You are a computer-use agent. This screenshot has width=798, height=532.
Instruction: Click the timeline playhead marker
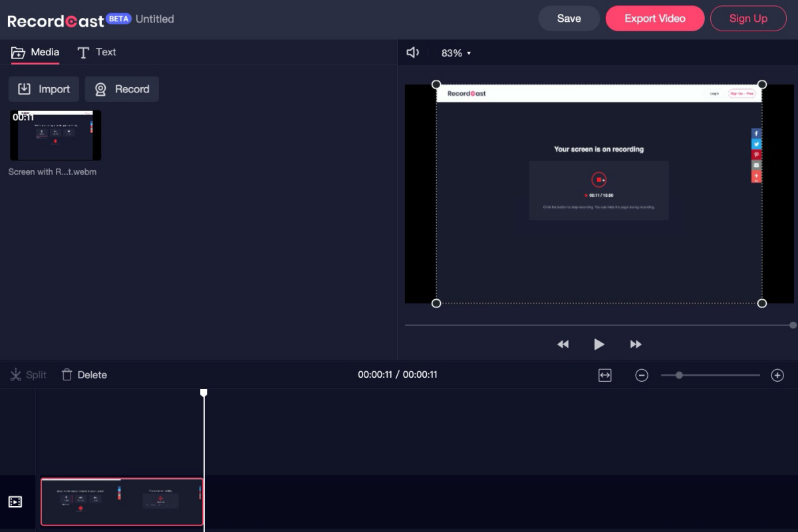[x=204, y=393]
